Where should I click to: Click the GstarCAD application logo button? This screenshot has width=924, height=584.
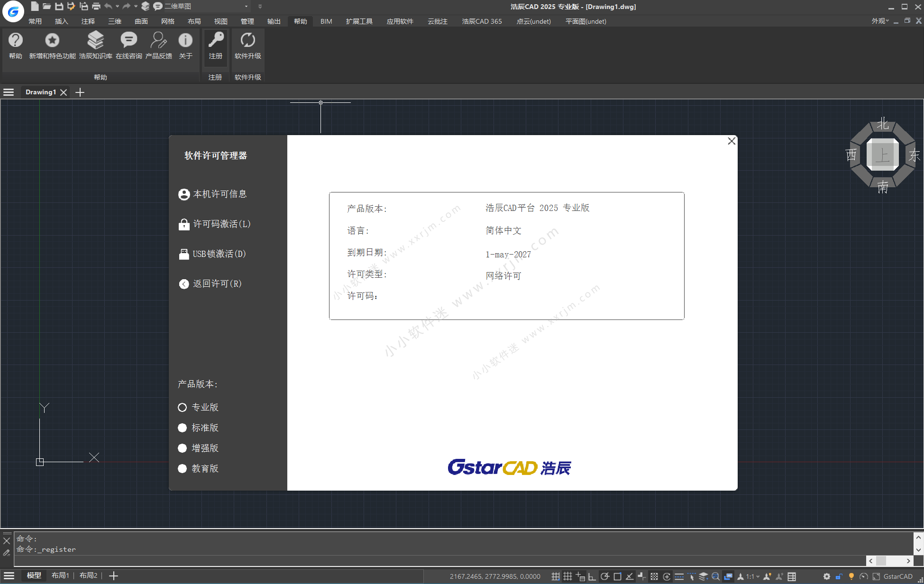pyautogui.click(x=13, y=11)
